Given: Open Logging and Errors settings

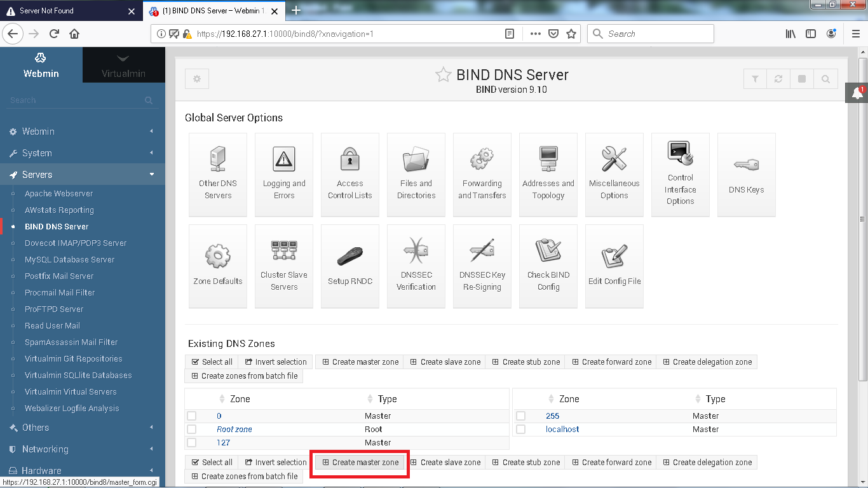Looking at the screenshot, I should 284,175.
